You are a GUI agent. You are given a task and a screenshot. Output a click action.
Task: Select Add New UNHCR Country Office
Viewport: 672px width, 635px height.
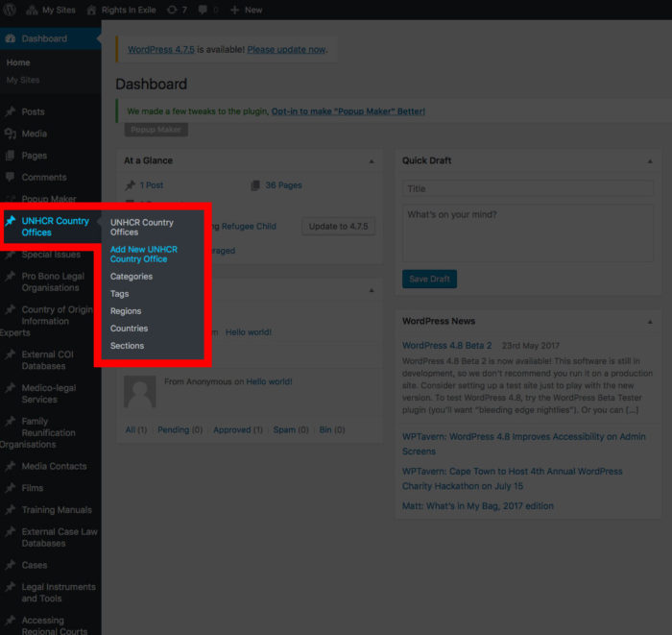pyautogui.click(x=144, y=255)
